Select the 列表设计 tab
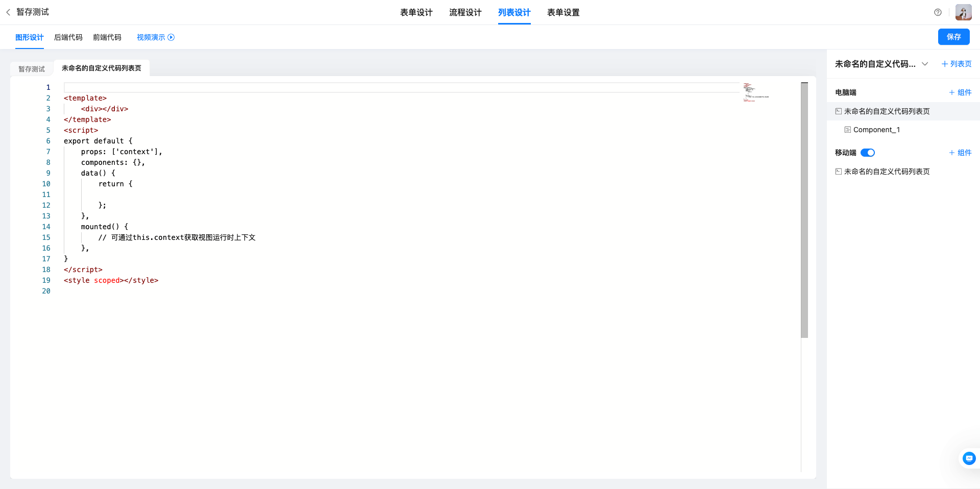 click(x=514, y=12)
